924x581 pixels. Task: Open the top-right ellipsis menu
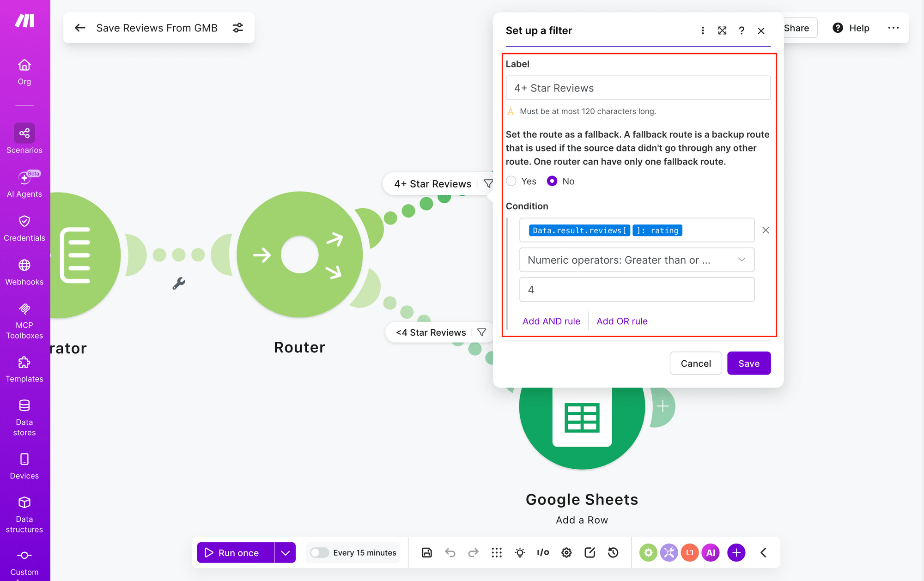tap(894, 28)
